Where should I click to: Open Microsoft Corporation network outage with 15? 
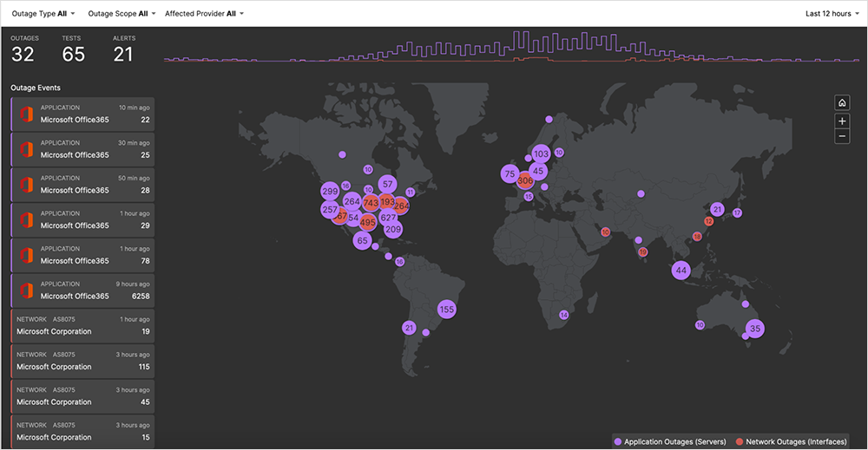point(82,432)
